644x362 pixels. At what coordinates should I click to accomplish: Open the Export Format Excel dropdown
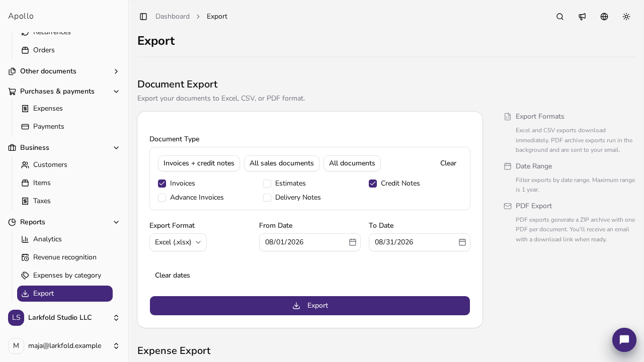pyautogui.click(x=178, y=242)
